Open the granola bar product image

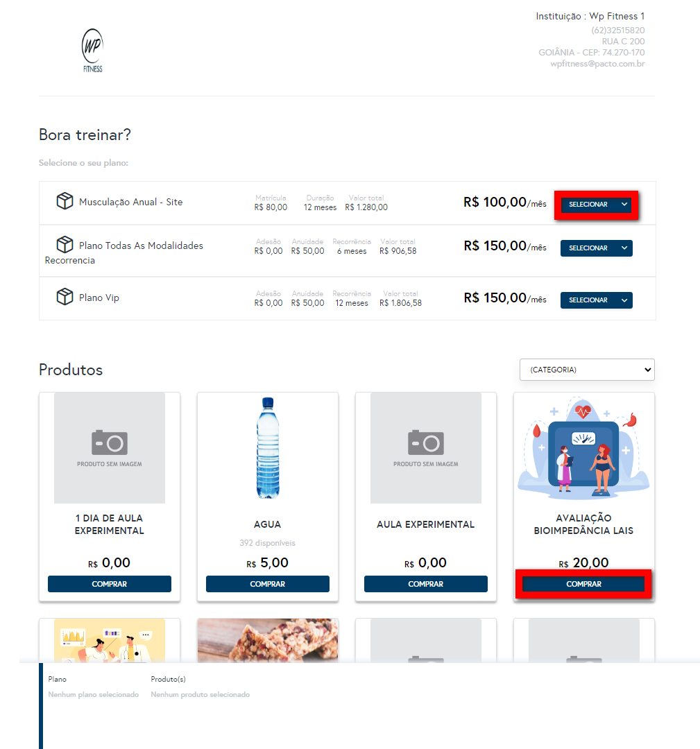[268, 640]
